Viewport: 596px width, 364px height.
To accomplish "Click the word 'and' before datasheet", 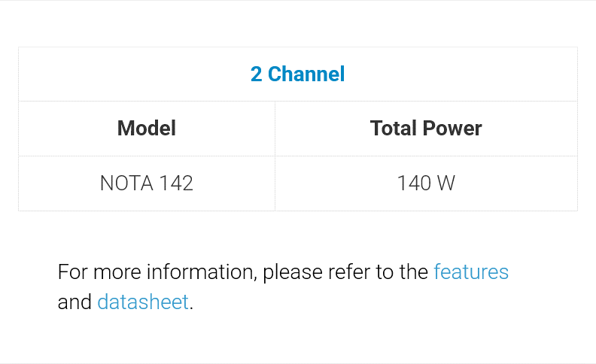I will click(x=74, y=302).
